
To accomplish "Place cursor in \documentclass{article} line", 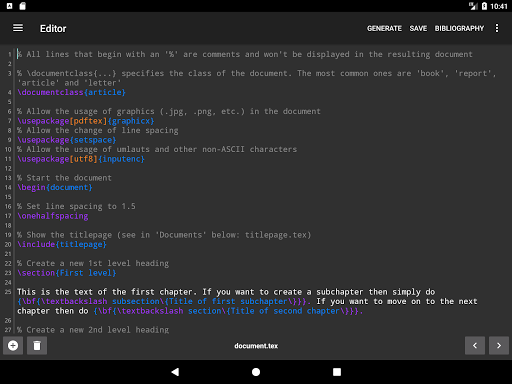I will pyautogui.click(x=71, y=92).
